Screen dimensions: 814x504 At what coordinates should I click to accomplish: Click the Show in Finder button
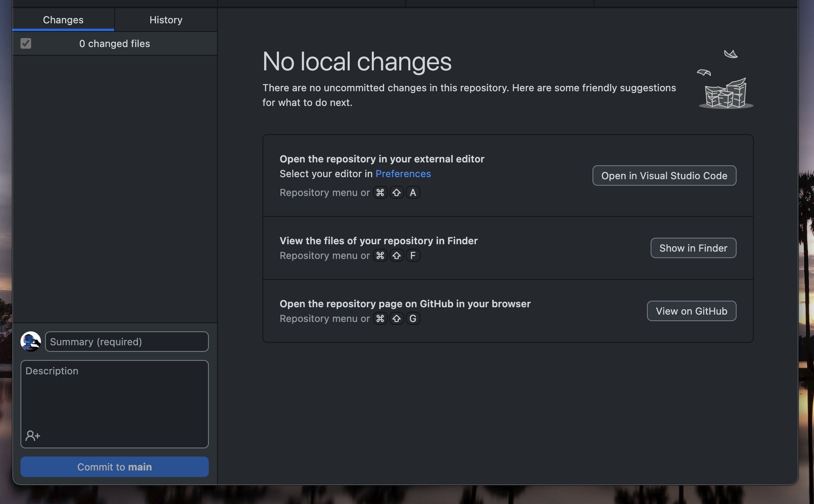pos(693,248)
